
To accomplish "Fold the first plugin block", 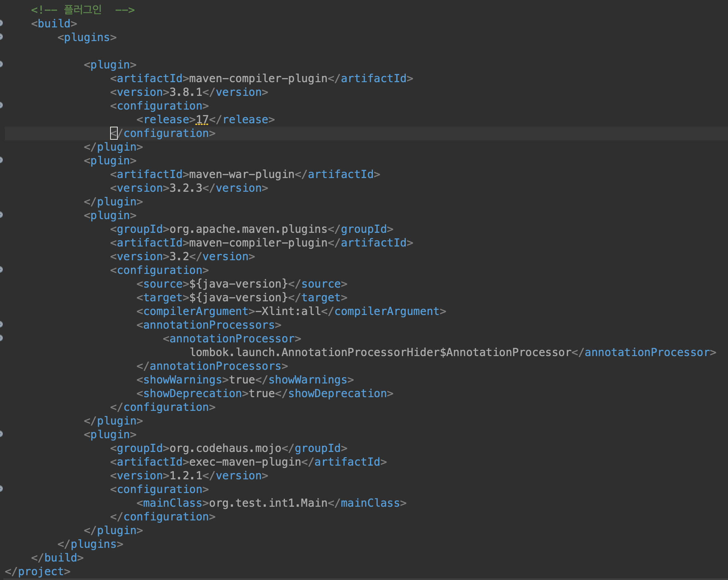I will coord(1,64).
